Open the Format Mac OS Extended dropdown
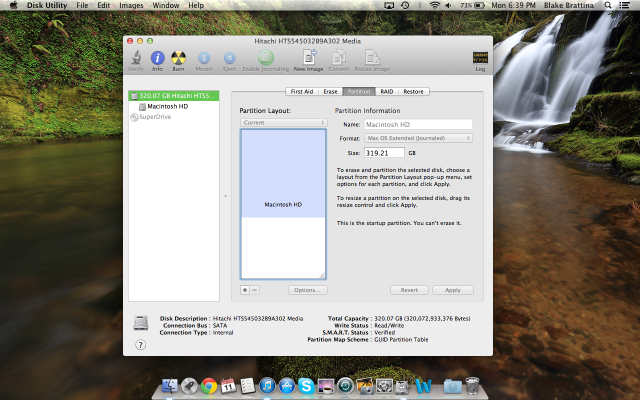The width and height of the screenshot is (640, 400). pyautogui.click(x=418, y=138)
